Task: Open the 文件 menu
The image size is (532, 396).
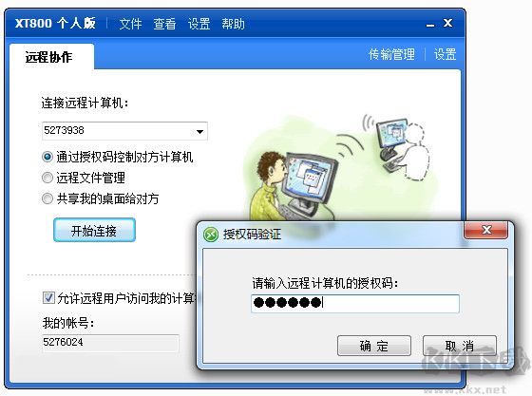Action: point(130,24)
